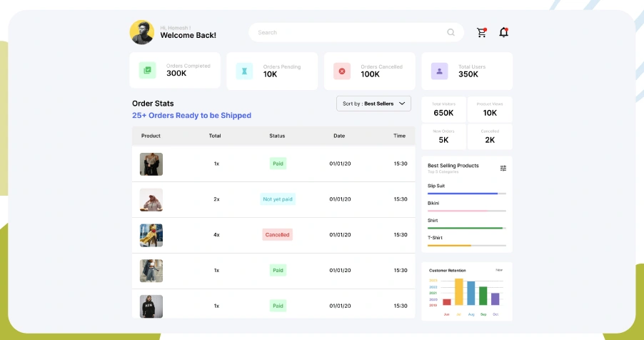Expand the Sort by Best Sellers dropdown

[373, 104]
